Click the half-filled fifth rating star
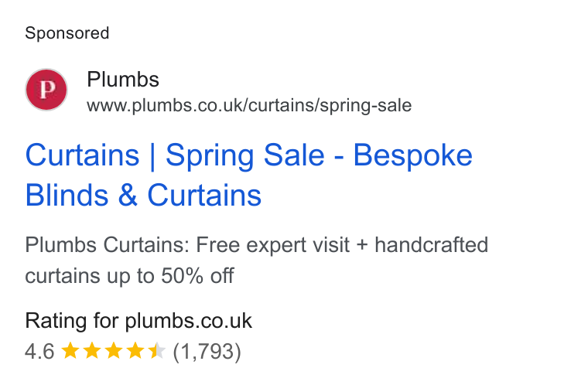The width and height of the screenshot is (588, 385). tap(157, 351)
